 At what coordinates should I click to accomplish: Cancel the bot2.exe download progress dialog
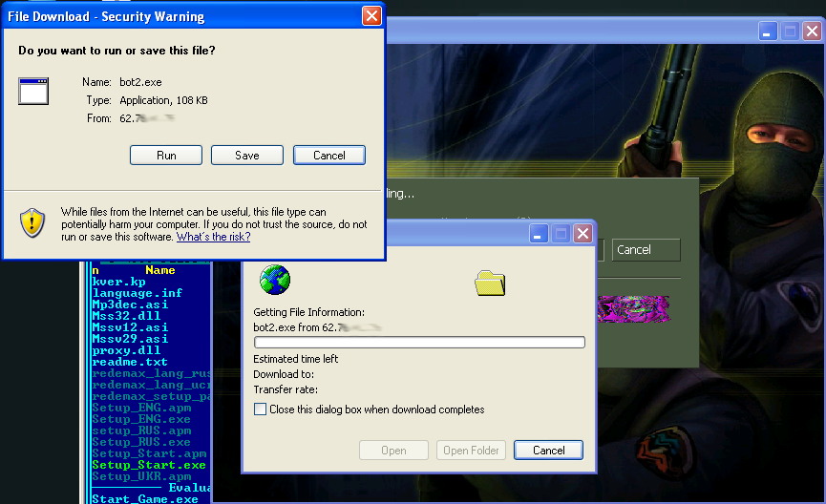(x=548, y=451)
